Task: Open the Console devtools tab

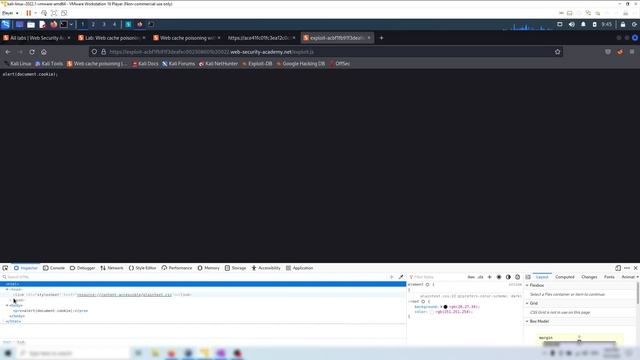Action: (x=54, y=268)
